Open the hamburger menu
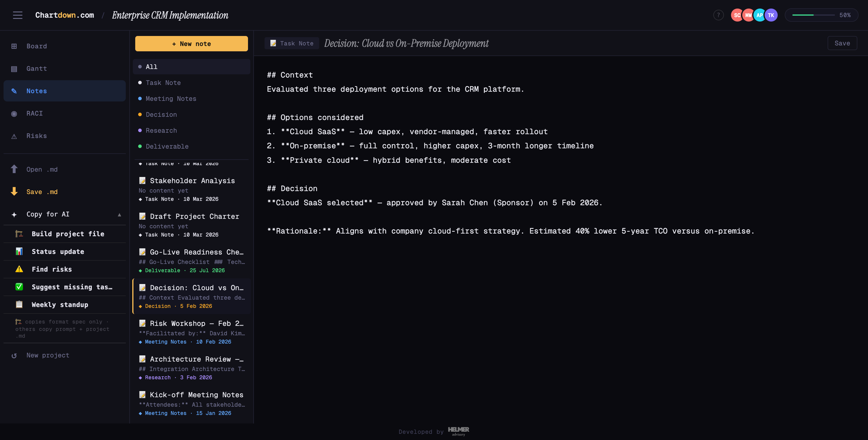Viewport: 868px width, 440px height. pyautogui.click(x=17, y=15)
